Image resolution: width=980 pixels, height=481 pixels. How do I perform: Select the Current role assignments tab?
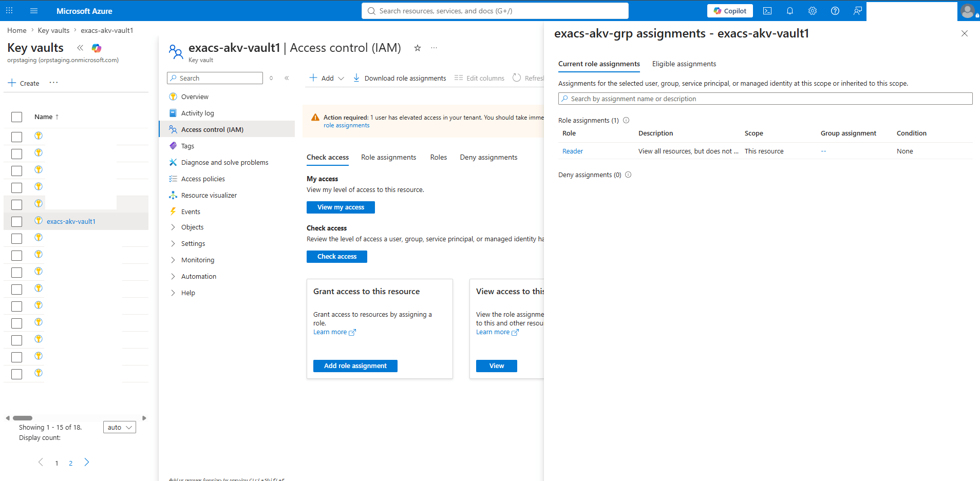599,64
